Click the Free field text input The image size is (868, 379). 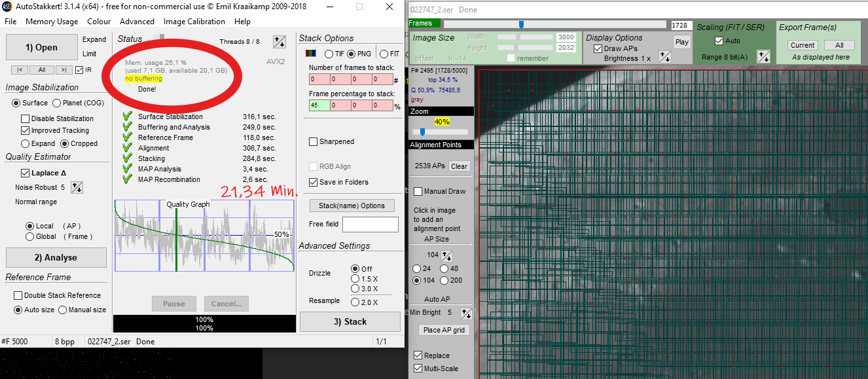pos(370,225)
